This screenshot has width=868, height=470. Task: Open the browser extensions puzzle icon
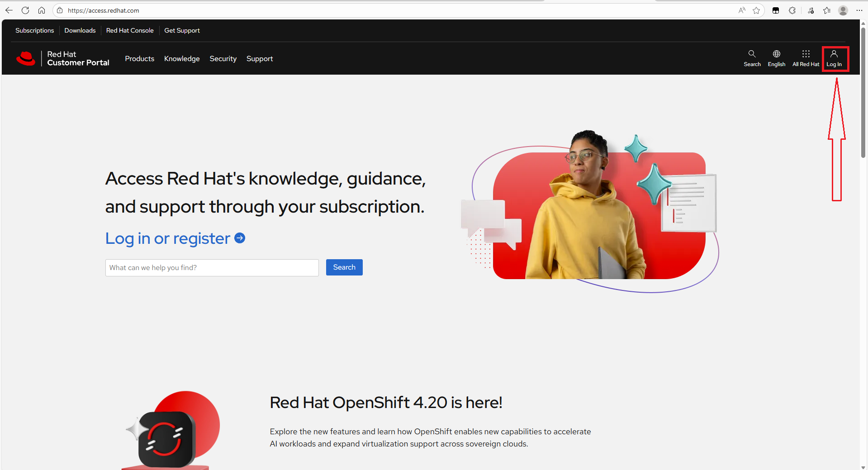click(792, 10)
